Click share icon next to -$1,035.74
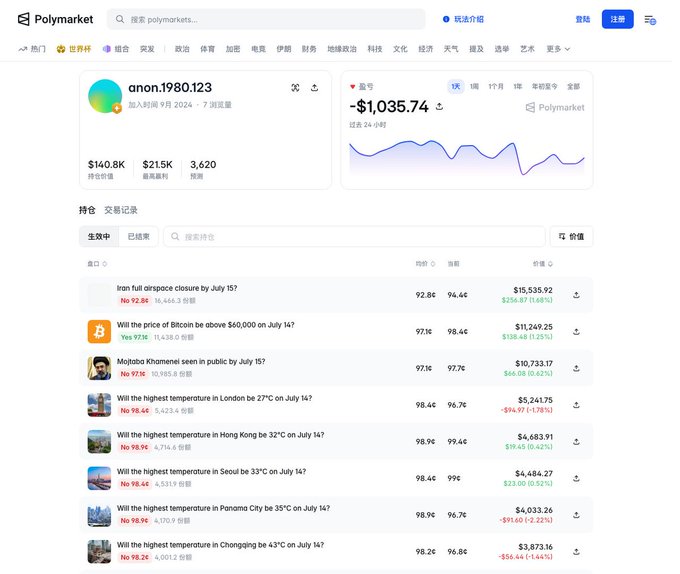Viewport: 680px width, 574px height. pyautogui.click(x=439, y=106)
